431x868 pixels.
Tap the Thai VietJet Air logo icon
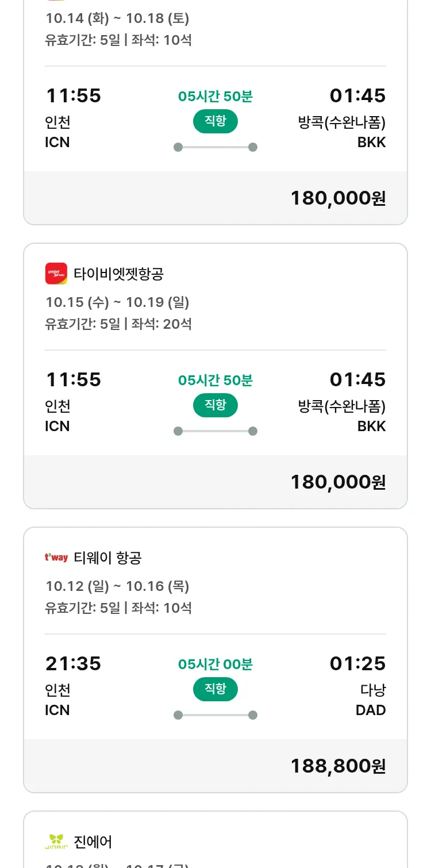(x=56, y=274)
